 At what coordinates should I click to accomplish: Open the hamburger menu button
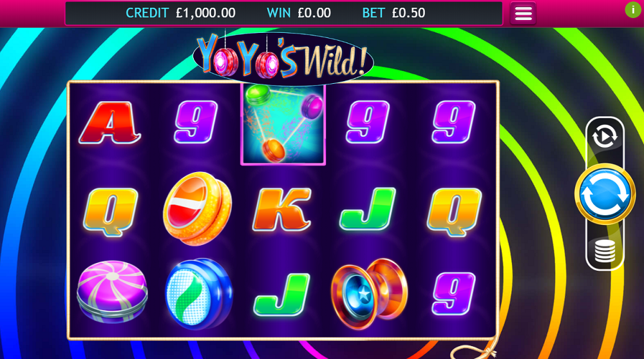coord(523,13)
